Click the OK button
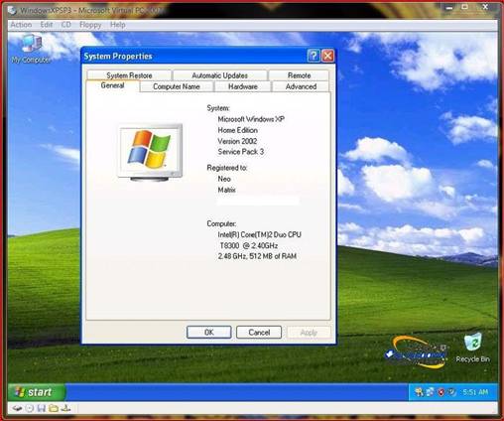 pyautogui.click(x=209, y=333)
